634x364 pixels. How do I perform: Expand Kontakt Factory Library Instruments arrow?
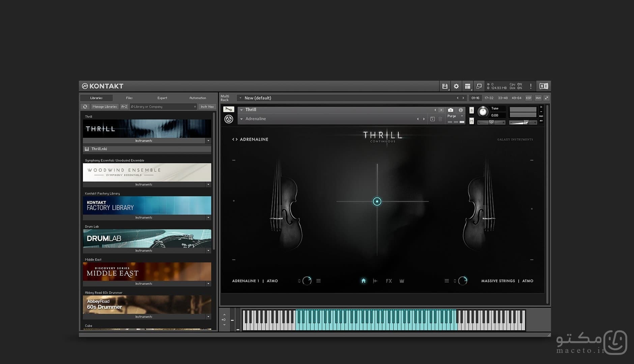(x=208, y=217)
